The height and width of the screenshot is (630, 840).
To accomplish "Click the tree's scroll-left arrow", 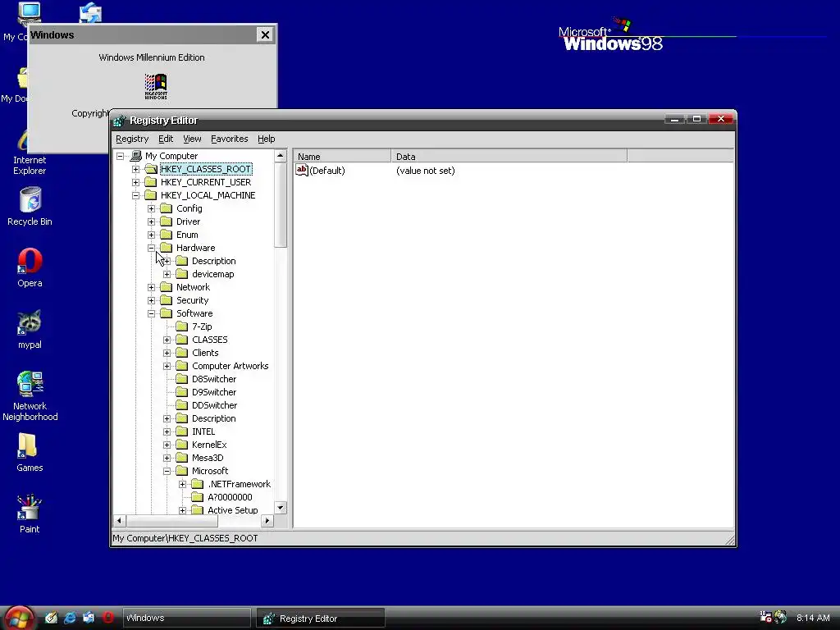I will [120, 520].
